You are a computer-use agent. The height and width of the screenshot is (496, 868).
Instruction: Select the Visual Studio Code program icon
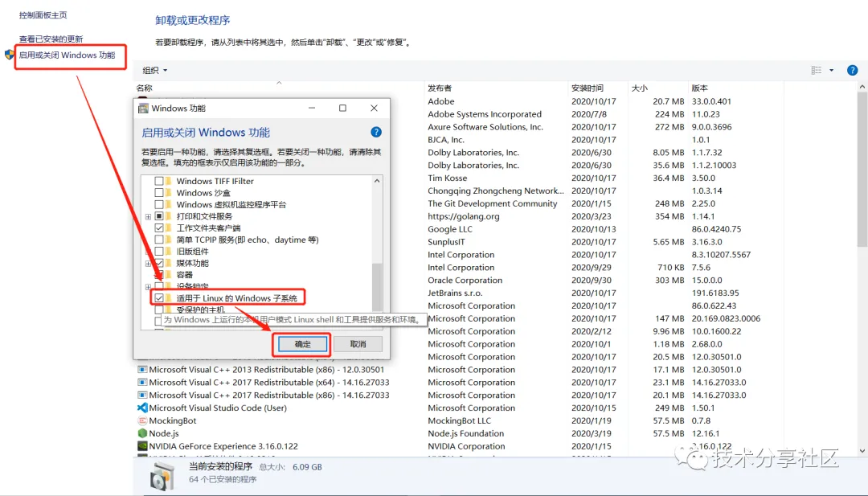(x=142, y=408)
